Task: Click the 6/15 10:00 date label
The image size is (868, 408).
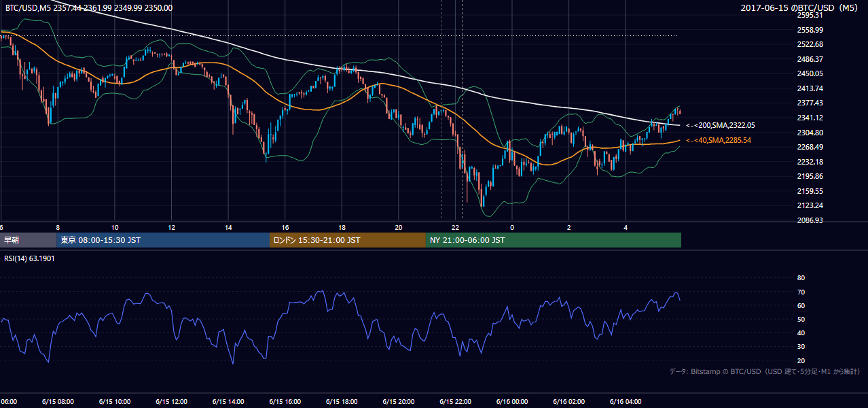Action: pyautogui.click(x=115, y=401)
